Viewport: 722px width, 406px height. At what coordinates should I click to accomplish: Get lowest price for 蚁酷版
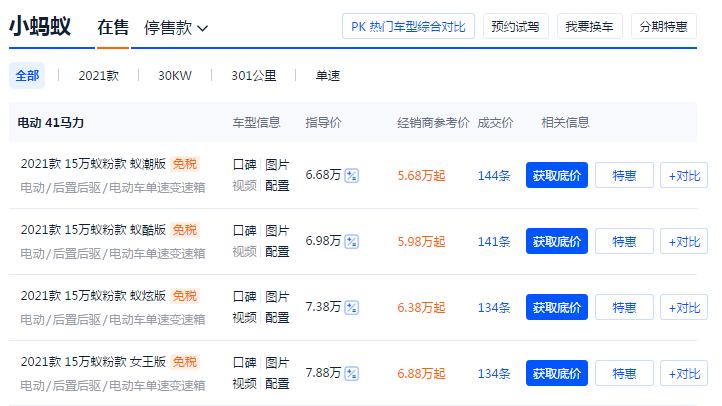coord(557,241)
